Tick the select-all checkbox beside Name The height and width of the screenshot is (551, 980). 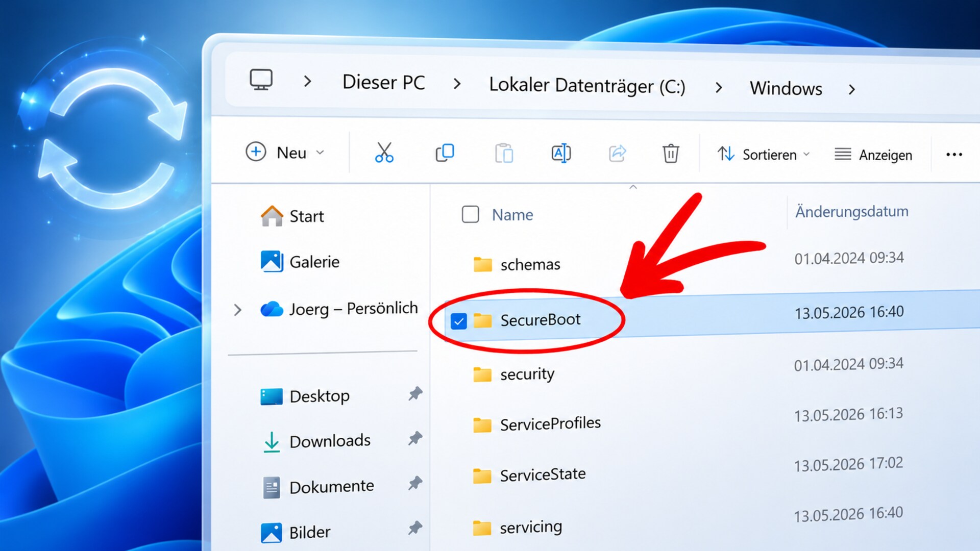tap(470, 214)
